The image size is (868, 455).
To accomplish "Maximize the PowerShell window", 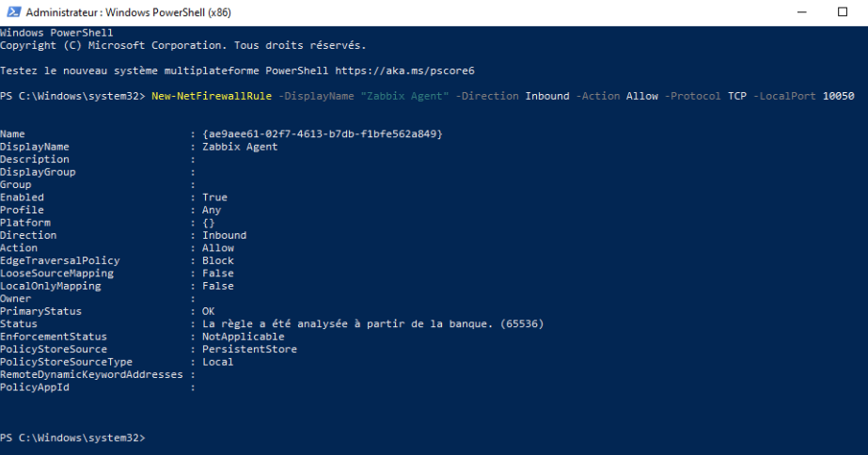I will (843, 12).
